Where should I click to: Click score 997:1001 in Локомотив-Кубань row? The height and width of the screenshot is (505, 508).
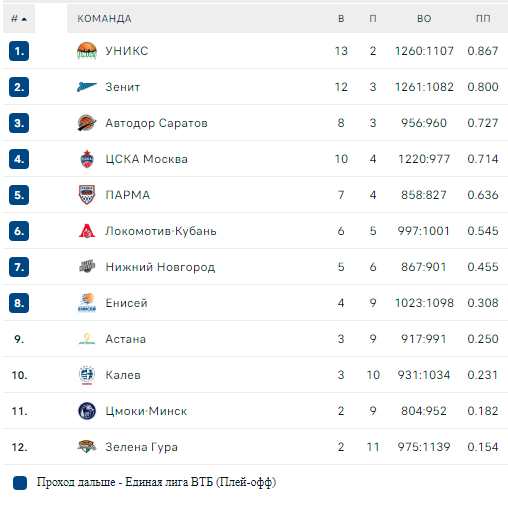tap(424, 231)
